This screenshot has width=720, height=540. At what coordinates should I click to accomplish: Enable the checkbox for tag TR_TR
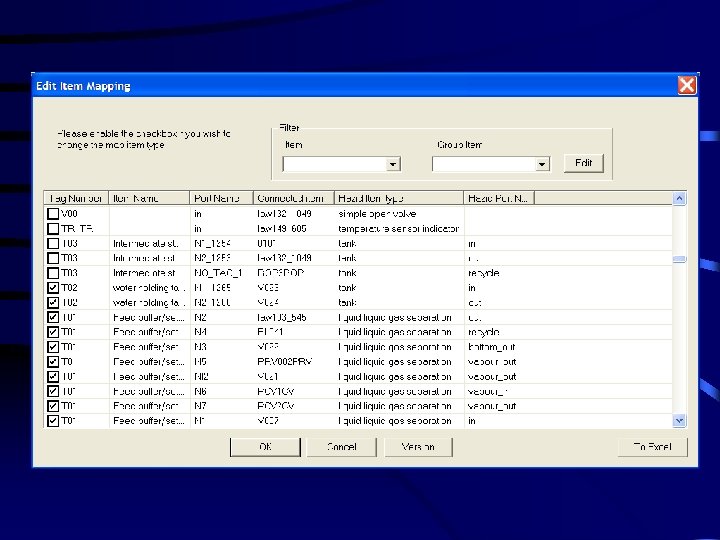click(x=53, y=229)
